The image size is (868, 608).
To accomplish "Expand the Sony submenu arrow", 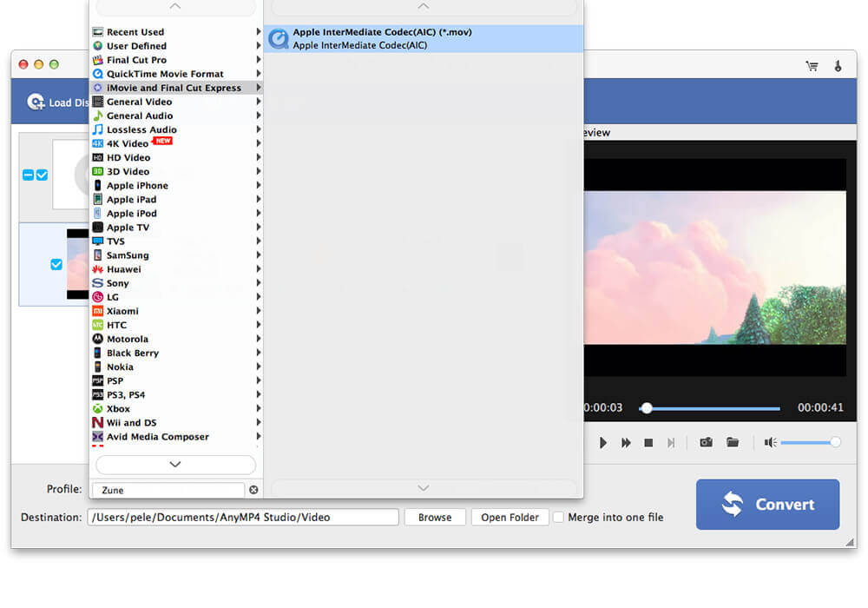I will tap(258, 282).
